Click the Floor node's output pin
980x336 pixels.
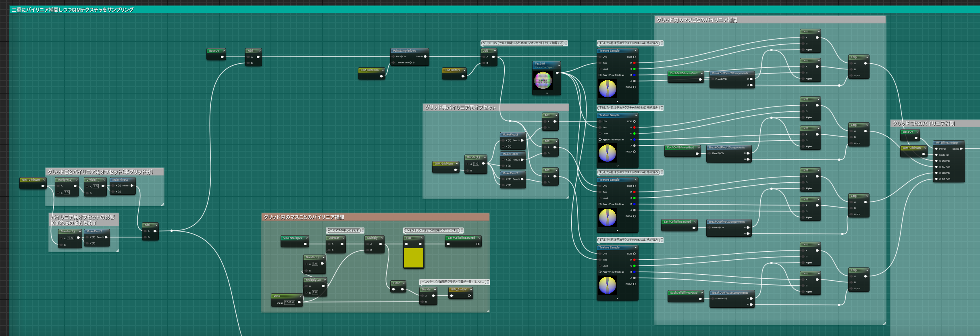pos(402,289)
